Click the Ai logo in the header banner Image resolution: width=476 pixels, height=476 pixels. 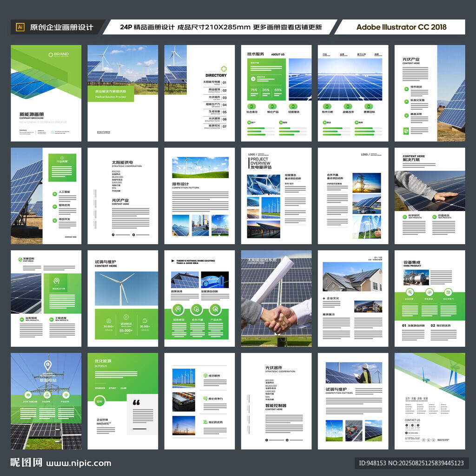pyautogui.click(x=20, y=27)
